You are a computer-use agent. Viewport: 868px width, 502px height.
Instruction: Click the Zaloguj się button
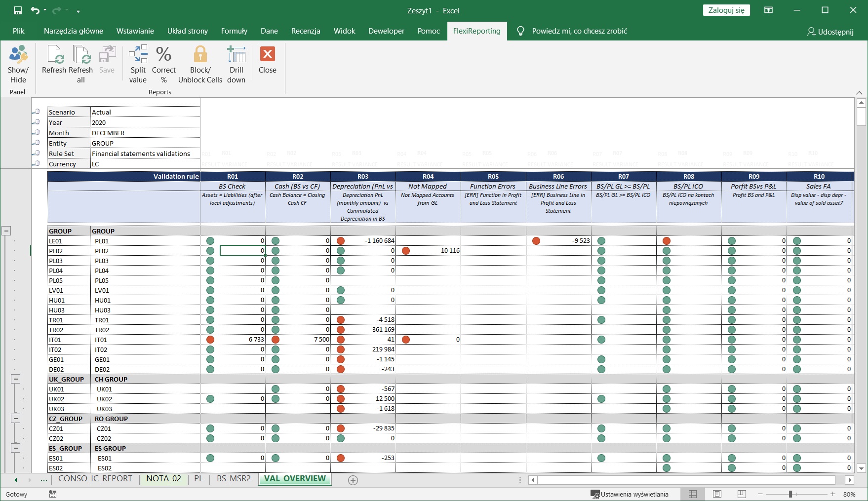[726, 10]
